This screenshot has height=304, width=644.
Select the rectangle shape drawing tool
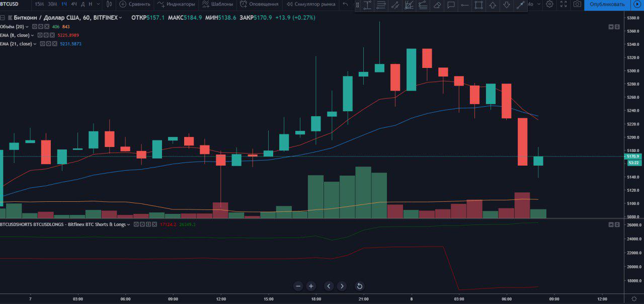478,5
